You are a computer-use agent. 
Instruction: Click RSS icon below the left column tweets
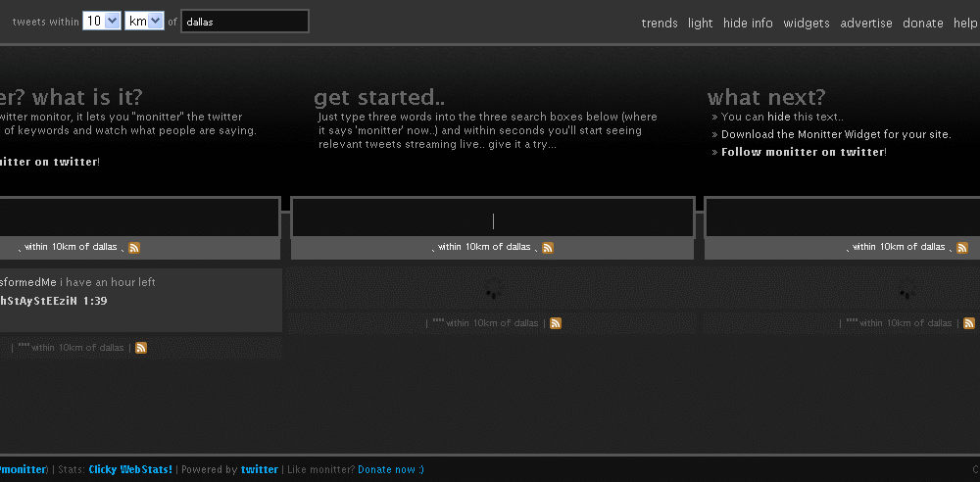141,348
